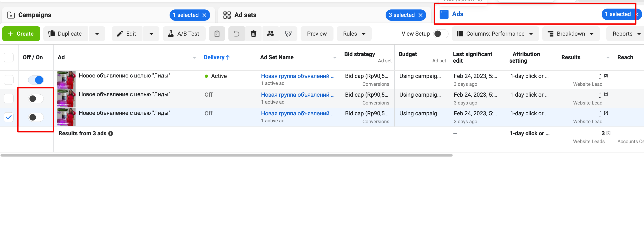Image resolution: width=644 pixels, height=248 pixels.
Task: Click the undo arrow icon
Action: pyautogui.click(x=236, y=34)
